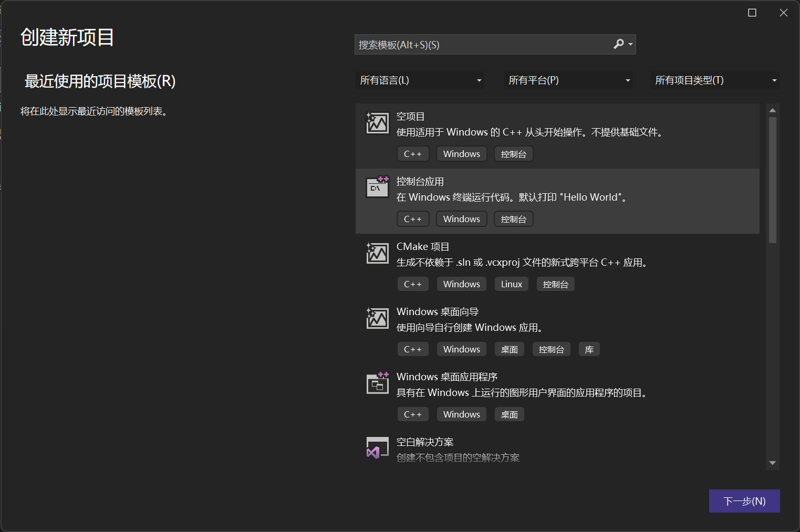Screen dimensions: 800x532
Task: Click the 创建新项目 dialog title
Action: tap(67, 37)
